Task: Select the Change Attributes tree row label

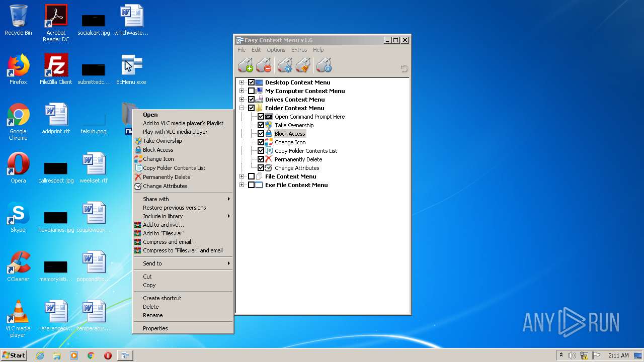Action: (297, 168)
